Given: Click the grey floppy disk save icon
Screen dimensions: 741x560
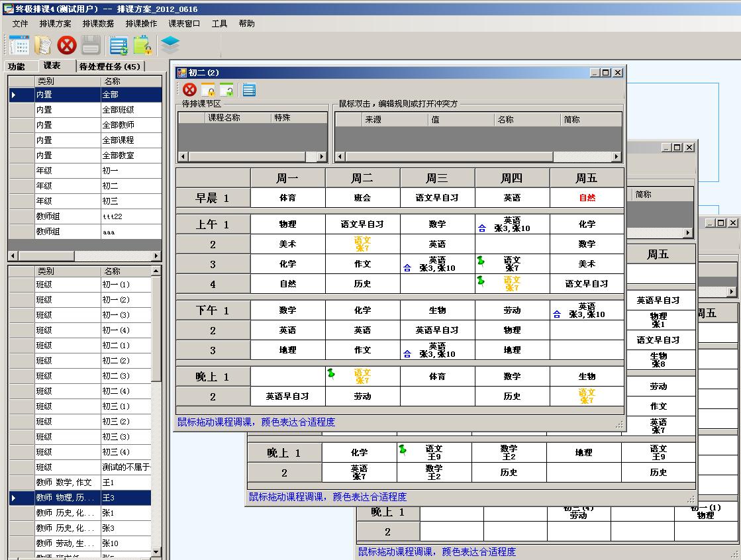Looking at the screenshot, I should coord(91,46).
